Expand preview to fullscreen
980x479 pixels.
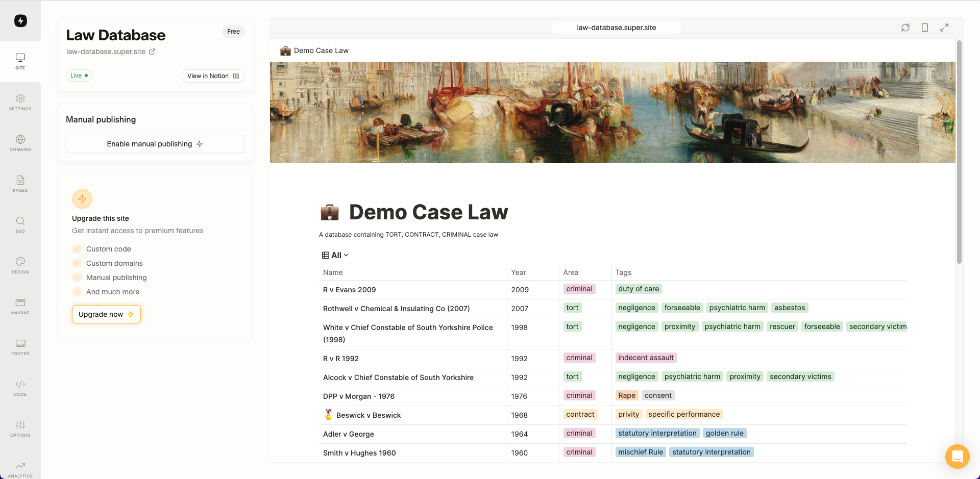coord(944,28)
